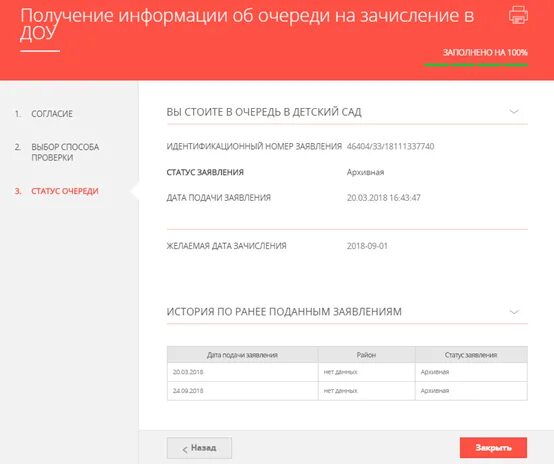The image size is (554, 468).
Task: Click the green 100% progress bar
Action: (476, 65)
